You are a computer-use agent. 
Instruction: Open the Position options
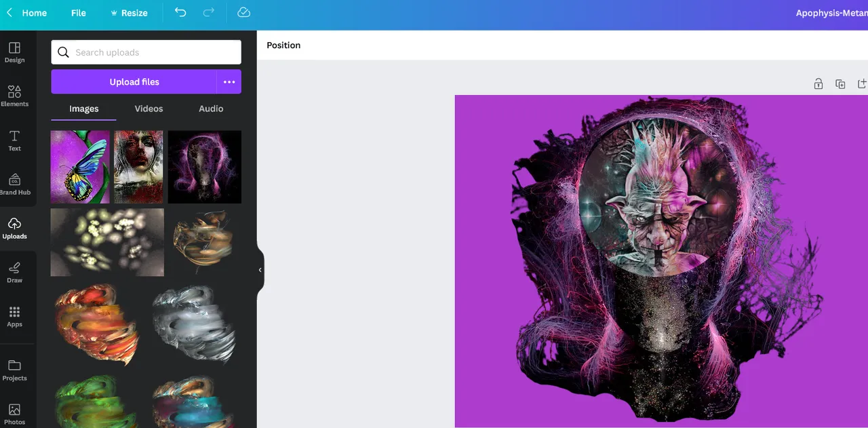pyautogui.click(x=283, y=45)
